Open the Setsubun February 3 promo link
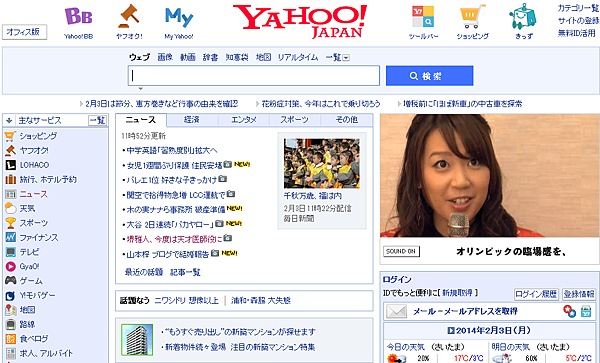 tap(162, 104)
